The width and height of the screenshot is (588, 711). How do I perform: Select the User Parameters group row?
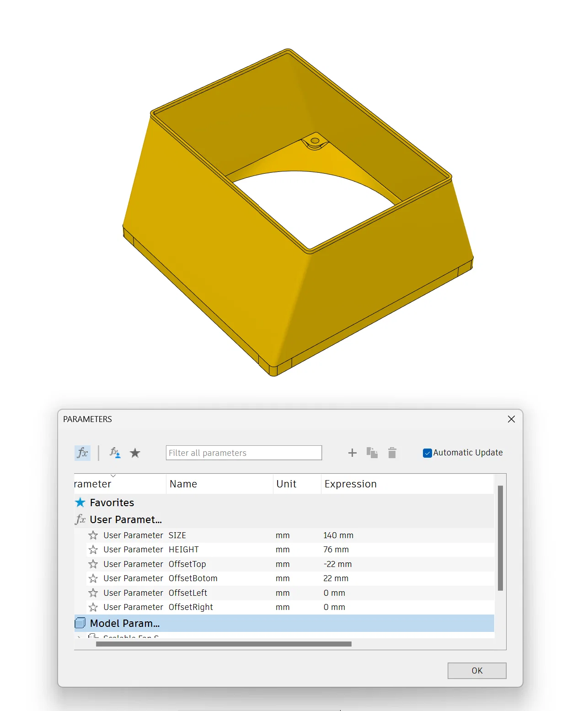284,519
